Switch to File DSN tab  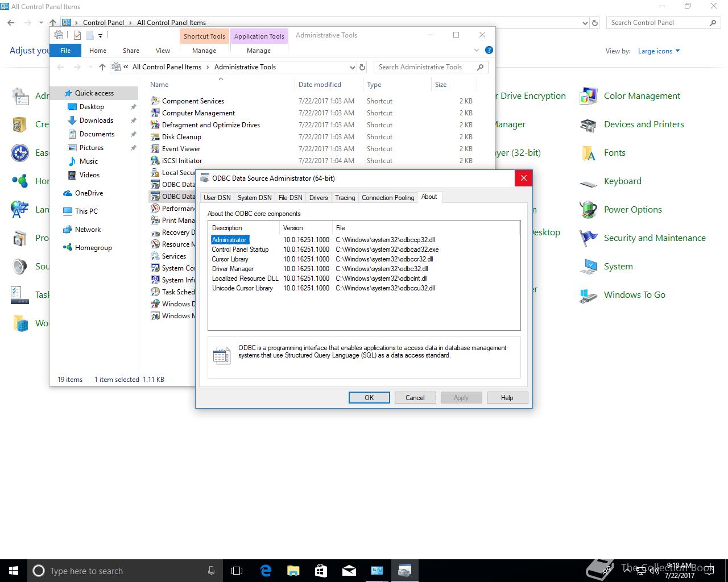pos(290,198)
